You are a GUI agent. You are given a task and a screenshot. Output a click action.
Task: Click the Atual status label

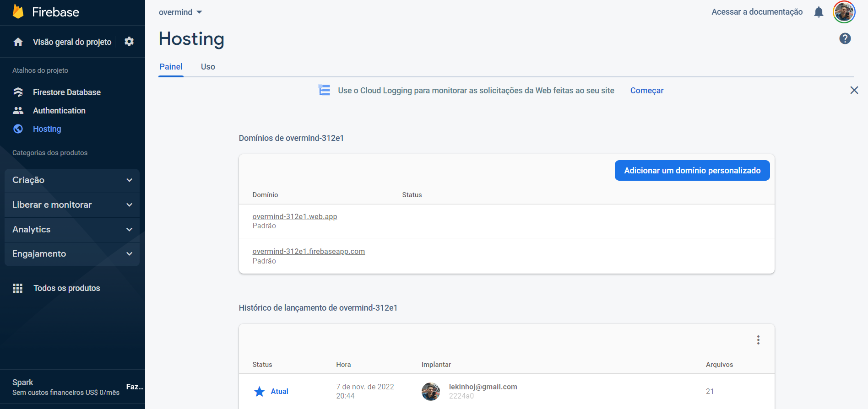[279, 392]
